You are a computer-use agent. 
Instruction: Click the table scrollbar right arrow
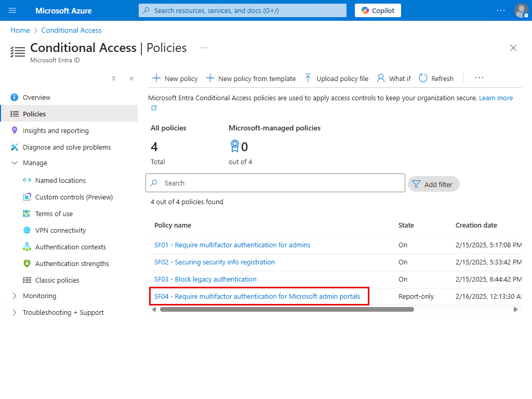pos(516,310)
